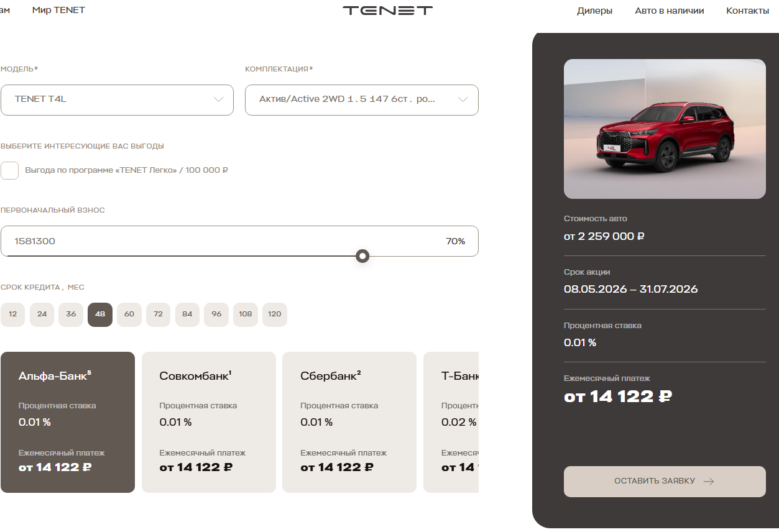Select 84 months loan term
Screen dimensions: 779x532
(x=187, y=314)
